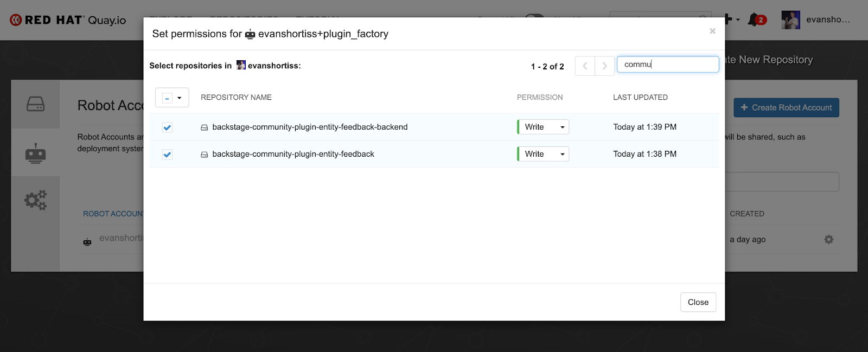Go to next page of repositories

(604, 66)
